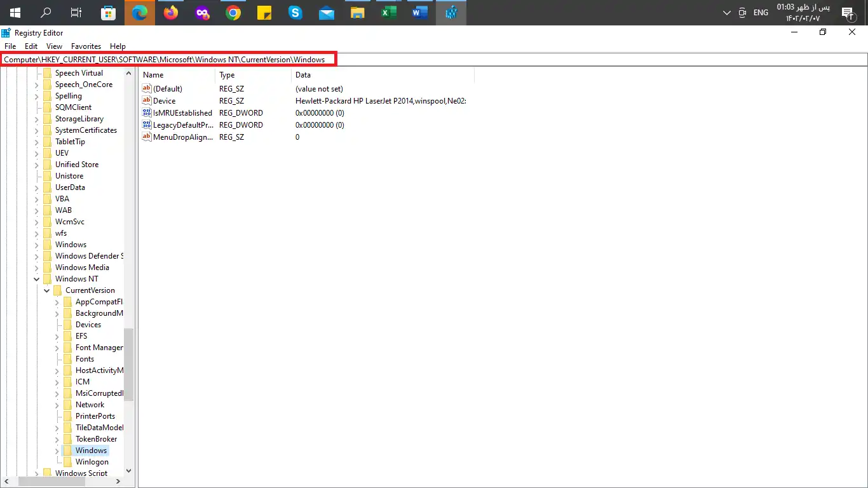Open Excel from the taskbar
Image resolution: width=868 pixels, height=488 pixels.
(x=389, y=13)
